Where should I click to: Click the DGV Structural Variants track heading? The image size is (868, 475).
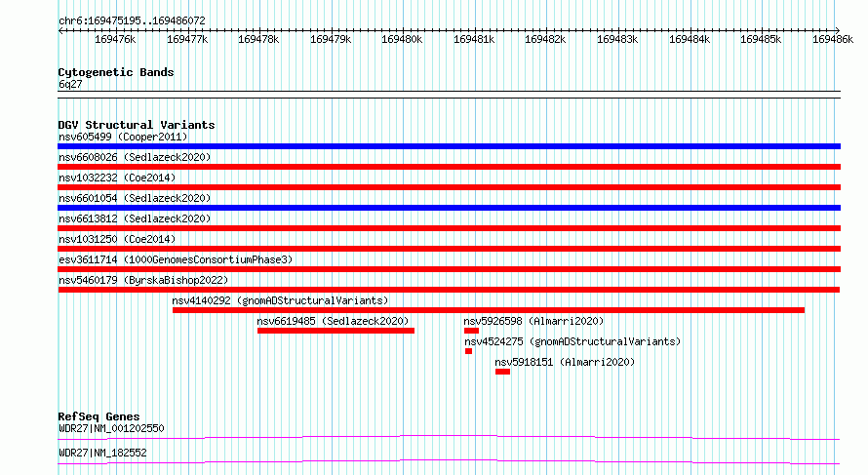coord(137,125)
